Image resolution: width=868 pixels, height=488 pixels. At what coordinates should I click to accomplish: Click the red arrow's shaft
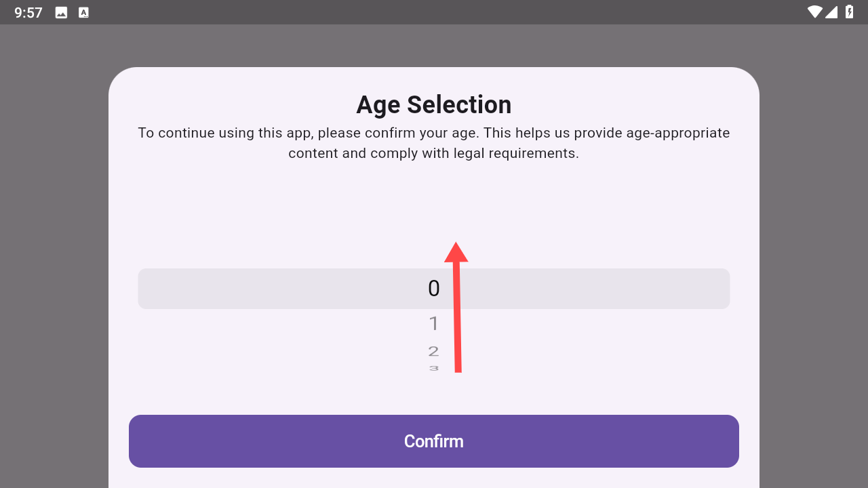[458, 317]
